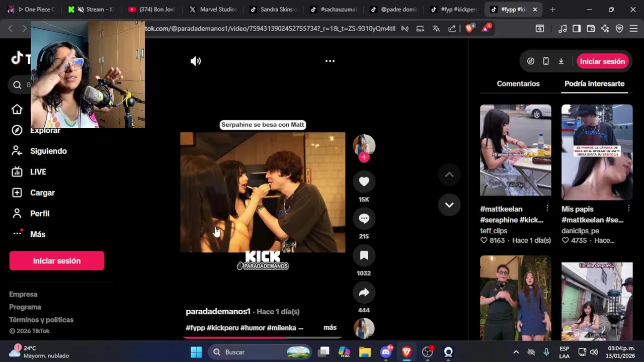Open File Explorer from the taskbar
Screen dimensions: 644x362
[x=365, y=352]
